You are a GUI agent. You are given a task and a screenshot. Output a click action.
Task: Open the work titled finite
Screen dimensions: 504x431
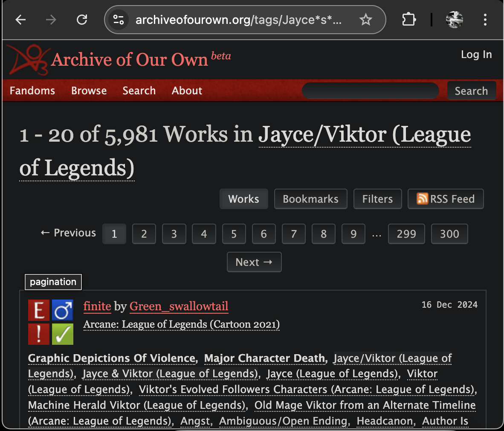pyautogui.click(x=97, y=306)
